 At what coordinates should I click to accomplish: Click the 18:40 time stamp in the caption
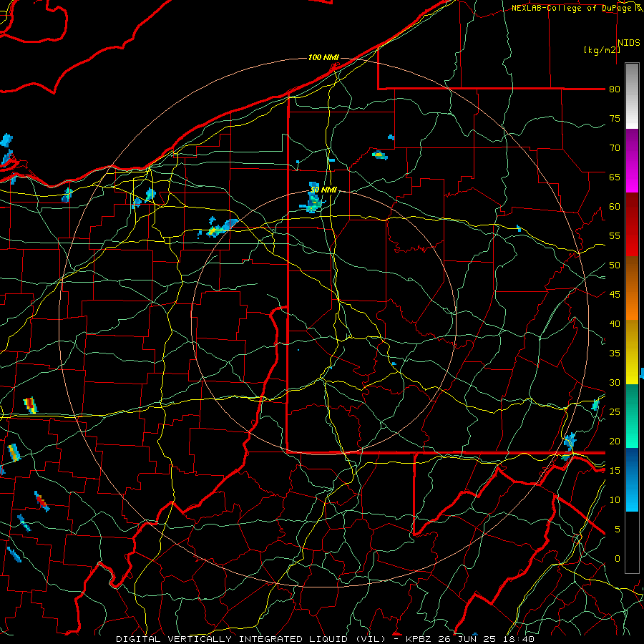click(x=520, y=639)
